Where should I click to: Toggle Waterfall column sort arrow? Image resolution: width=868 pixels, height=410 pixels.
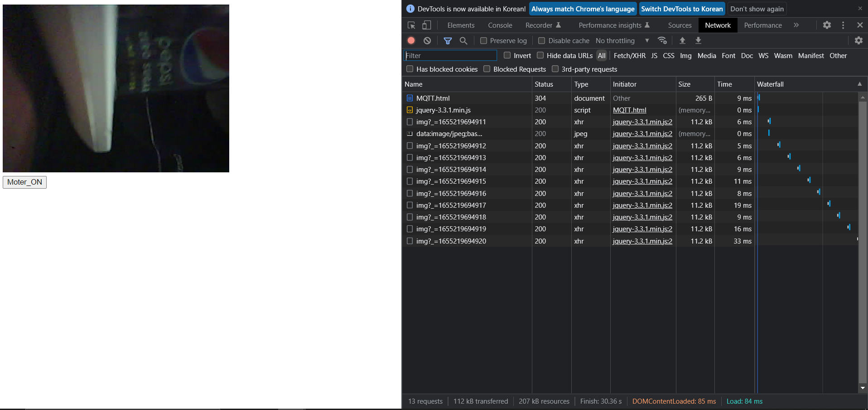point(859,84)
